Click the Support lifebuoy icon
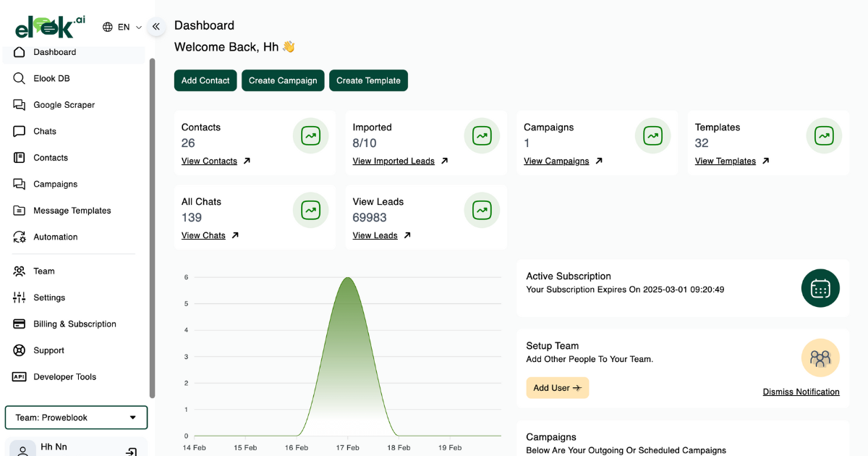 (20, 350)
